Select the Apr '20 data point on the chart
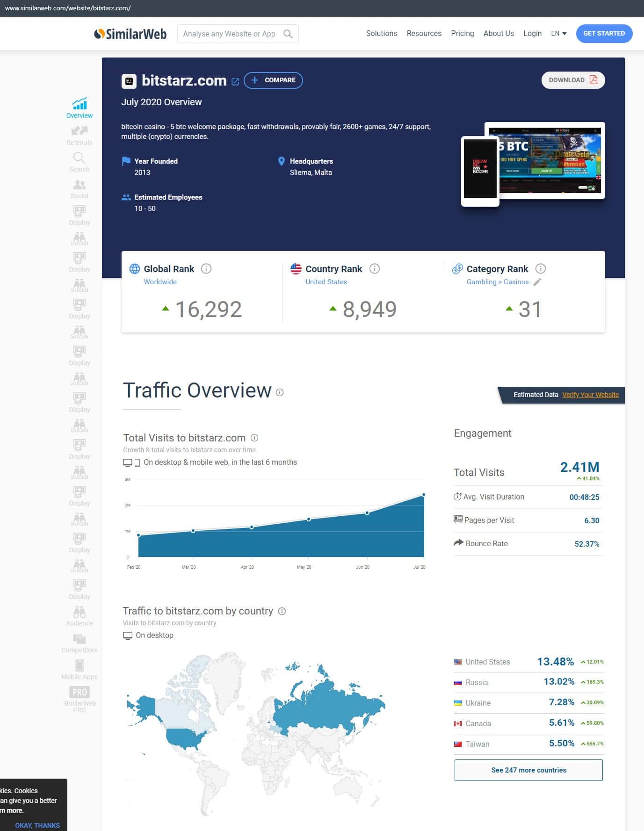The image size is (644, 831). click(252, 527)
